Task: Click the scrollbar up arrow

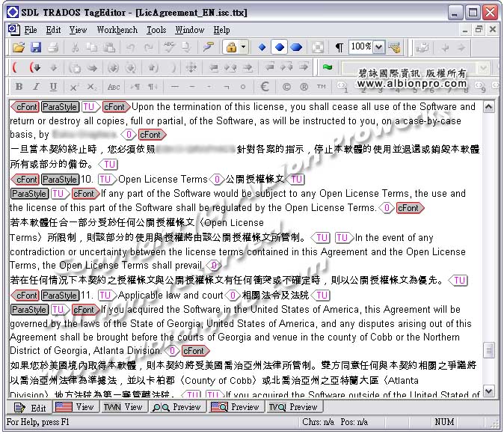Action: coord(488,107)
